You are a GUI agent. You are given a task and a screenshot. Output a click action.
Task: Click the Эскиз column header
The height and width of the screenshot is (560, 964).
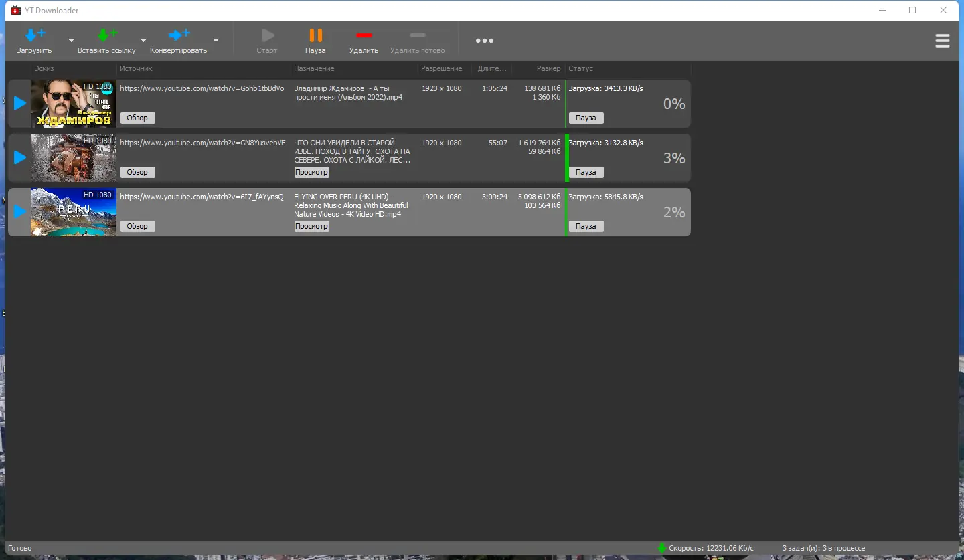(x=44, y=68)
